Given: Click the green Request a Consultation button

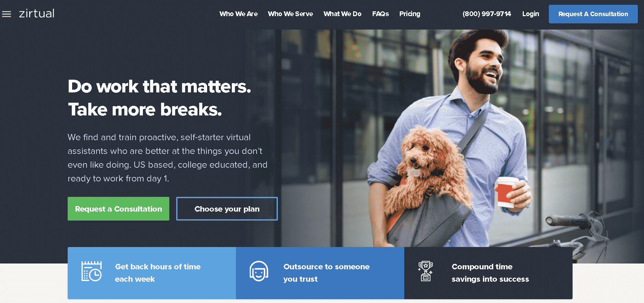Looking at the screenshot, I should (118, 209).
